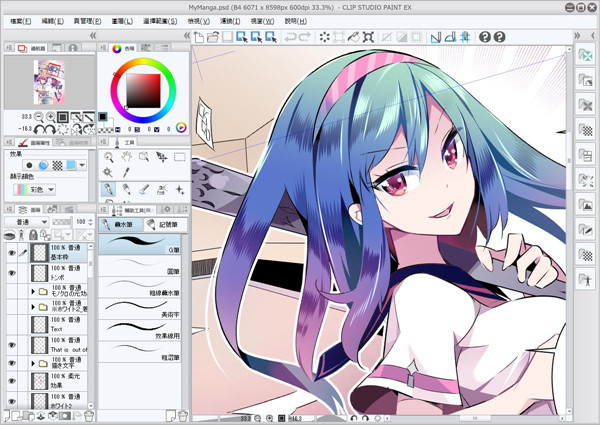Image resolution: width=600 pixels, height=425 pixels.
Task: Hide the 基本枠 layer with eye icon
Action: point(12,254)
